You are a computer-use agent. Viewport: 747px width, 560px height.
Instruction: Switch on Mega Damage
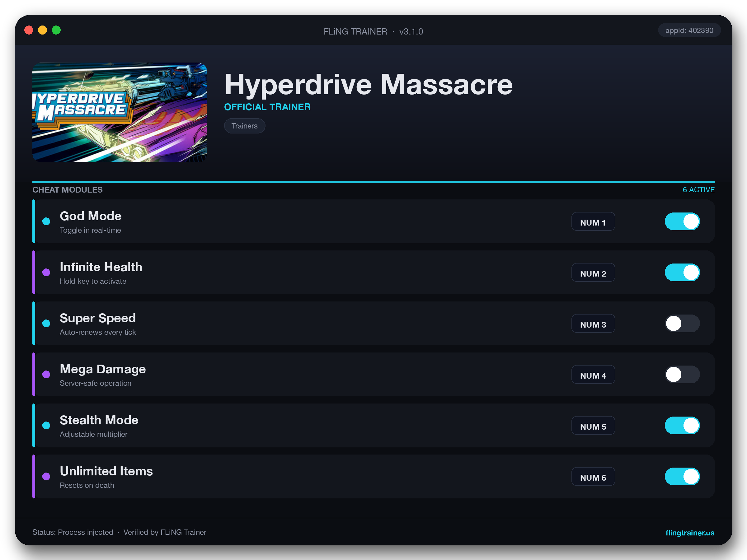tap(682, 374)
